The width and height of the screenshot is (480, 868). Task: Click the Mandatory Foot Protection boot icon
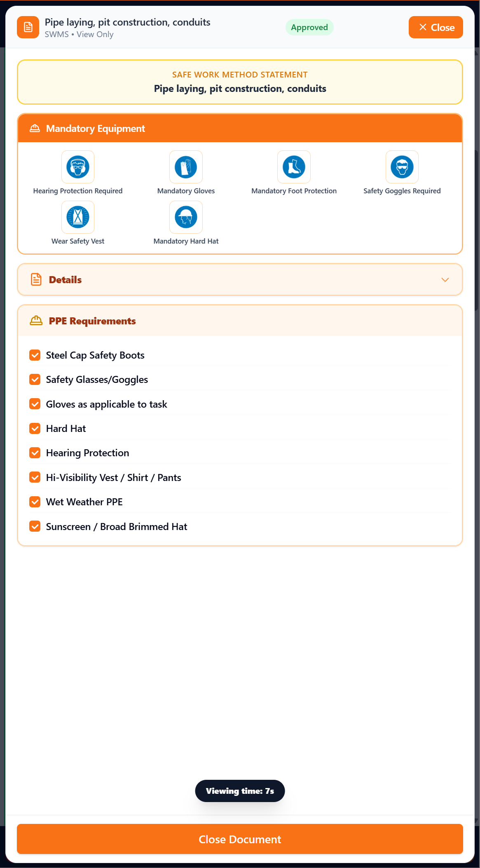point(294,167)
